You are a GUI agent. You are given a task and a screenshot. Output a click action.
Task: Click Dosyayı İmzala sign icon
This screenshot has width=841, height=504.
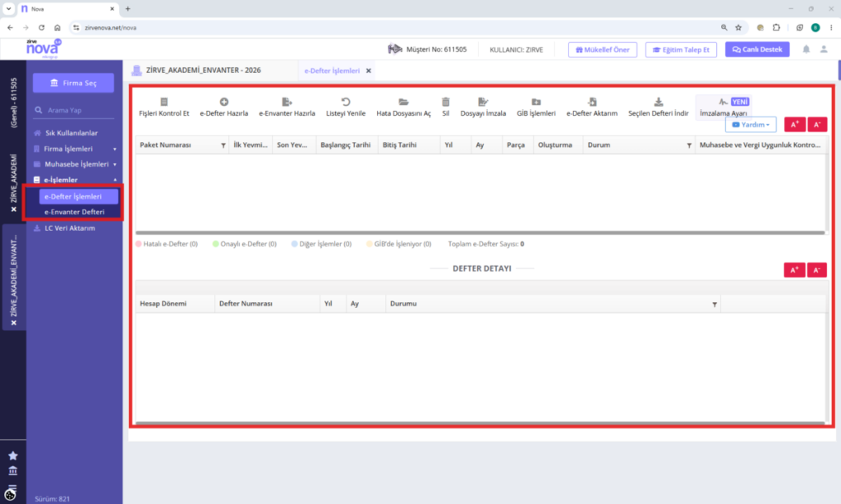click(483, 102)
